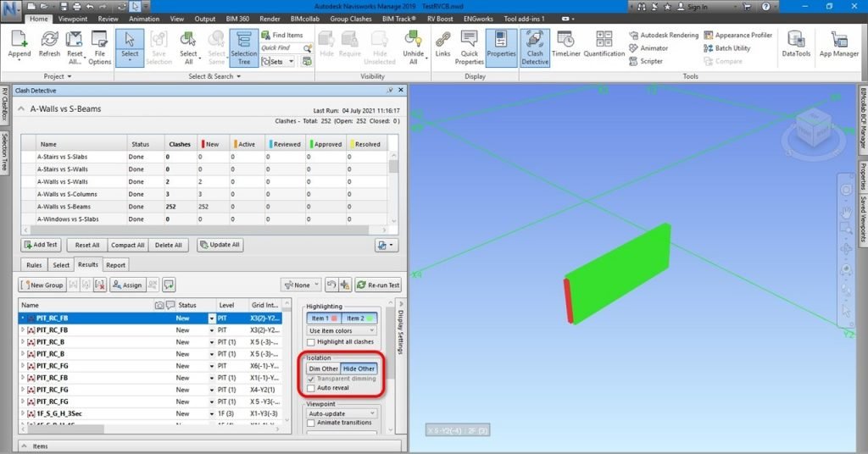Open the Animator tool
The image size is (868, 454).
pyautogui.click(x=648, y=48)
